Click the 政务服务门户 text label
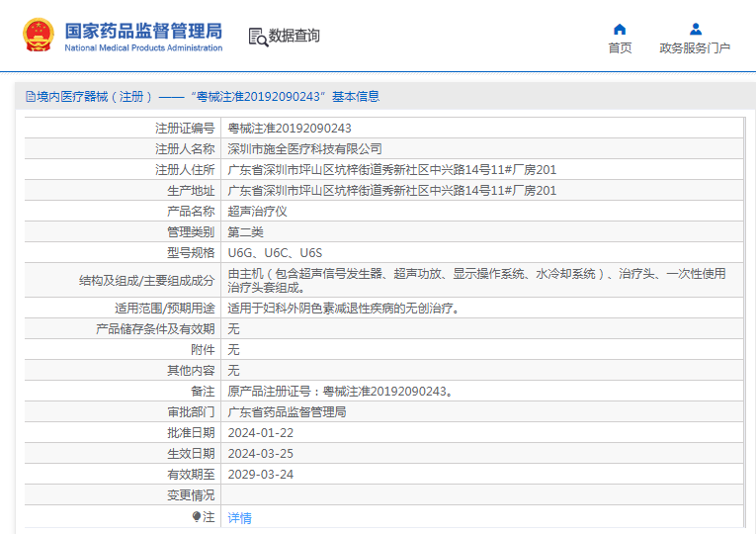The width and height of the screenshot is (756, 534). (695, 47)
